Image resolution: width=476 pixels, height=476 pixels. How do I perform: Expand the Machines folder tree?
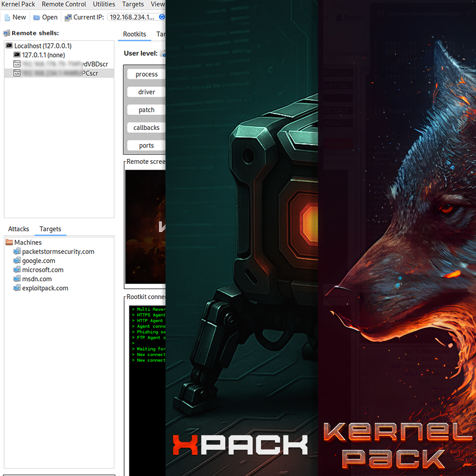pos(9,242)
